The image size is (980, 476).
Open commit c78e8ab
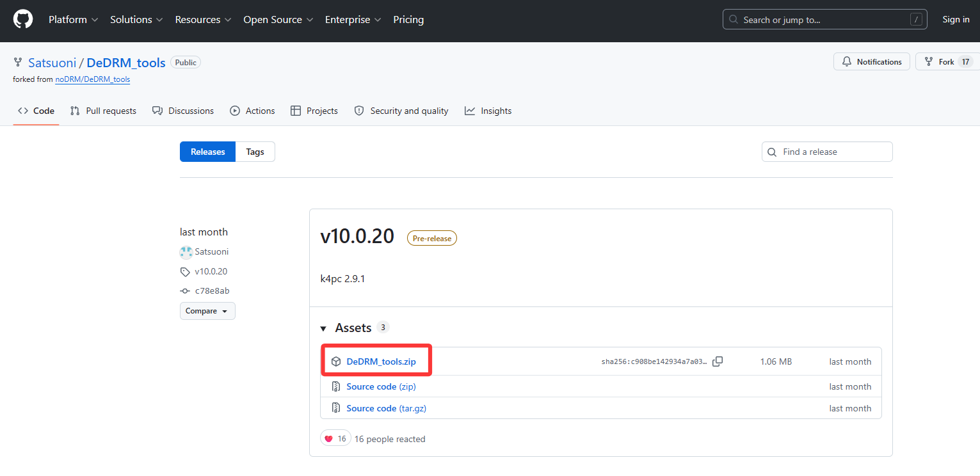click(x=212, y=291)
